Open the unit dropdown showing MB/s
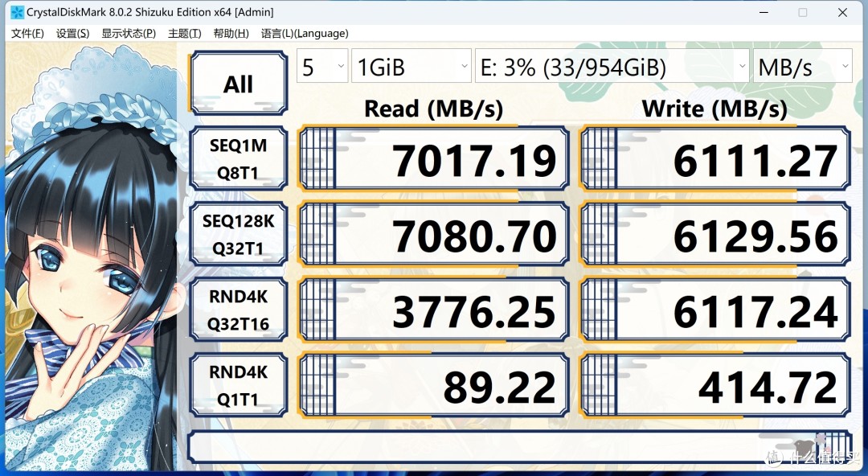The image size is (868, 476). (x=803, y=67)
